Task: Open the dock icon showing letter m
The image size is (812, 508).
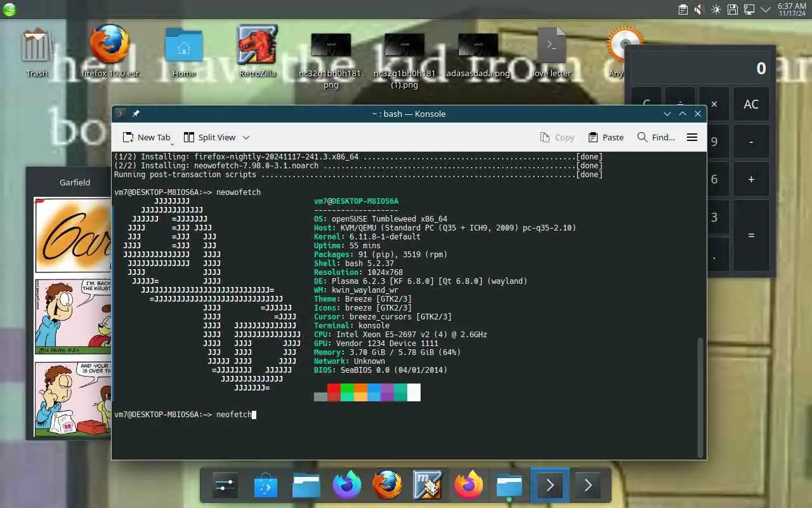Action: tap(428, 486)
